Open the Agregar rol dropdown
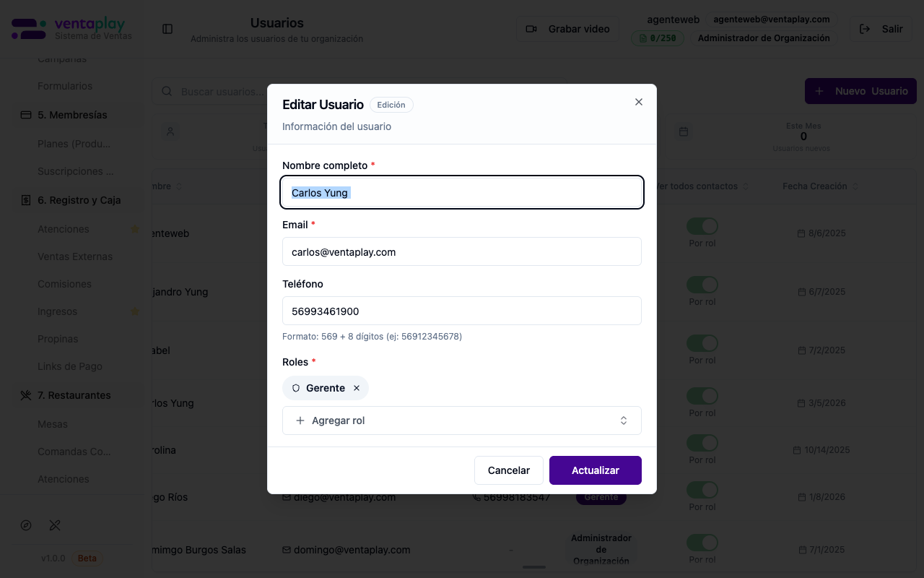This screenshot has height=578, width=924. pyautogui.click(x=462, y=420)
